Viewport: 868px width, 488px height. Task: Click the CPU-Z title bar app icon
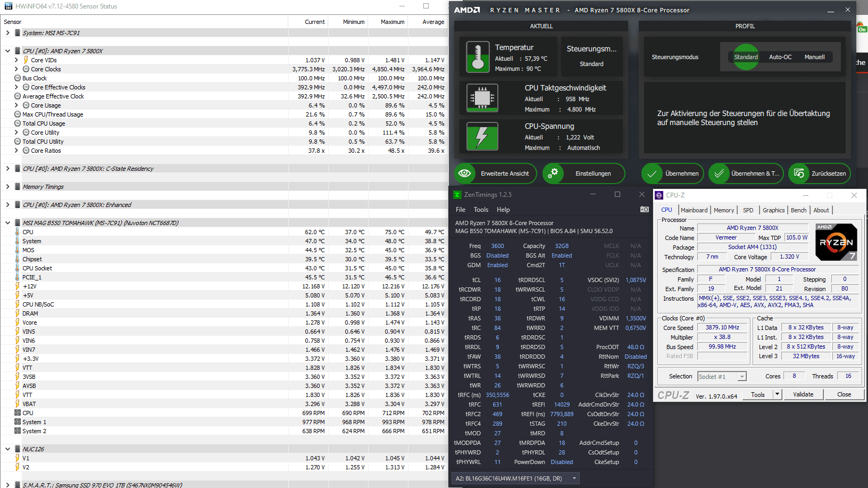pos(659,195)
